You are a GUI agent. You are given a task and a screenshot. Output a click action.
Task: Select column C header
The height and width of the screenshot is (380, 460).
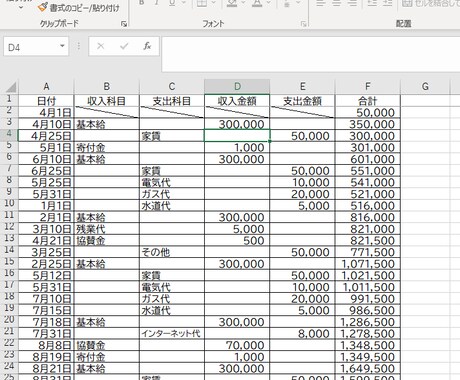[172, 87]
